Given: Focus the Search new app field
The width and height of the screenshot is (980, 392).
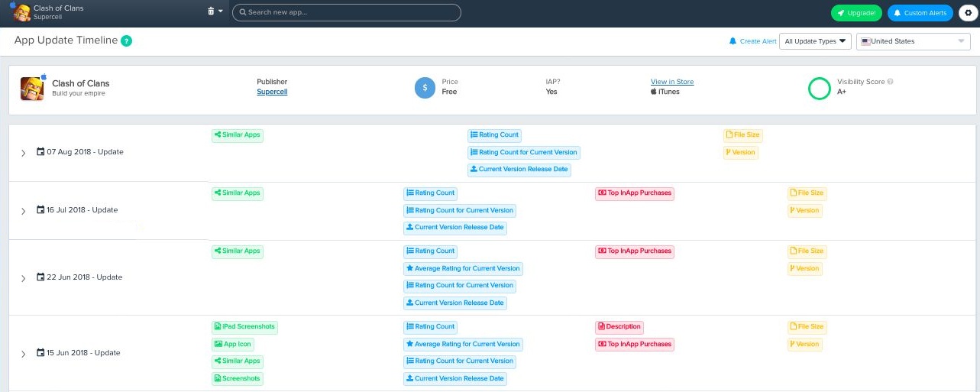Looking at the screenshot, I should click(x=347, y=12).
